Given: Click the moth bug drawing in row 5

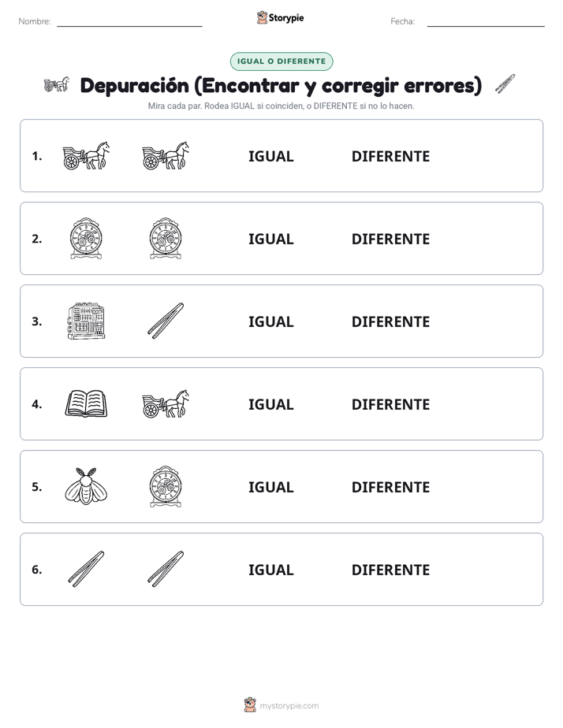Looking at the screenshot, I should point(87,486).
